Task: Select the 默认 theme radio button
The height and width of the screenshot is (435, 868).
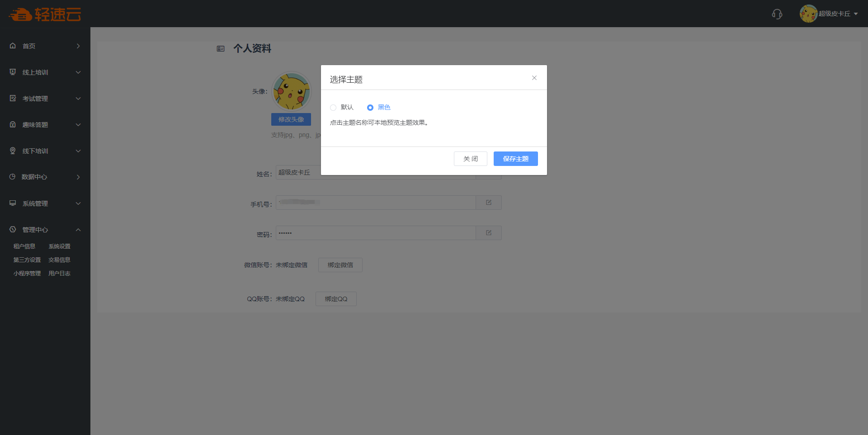Action: click(x=333, y=108)
